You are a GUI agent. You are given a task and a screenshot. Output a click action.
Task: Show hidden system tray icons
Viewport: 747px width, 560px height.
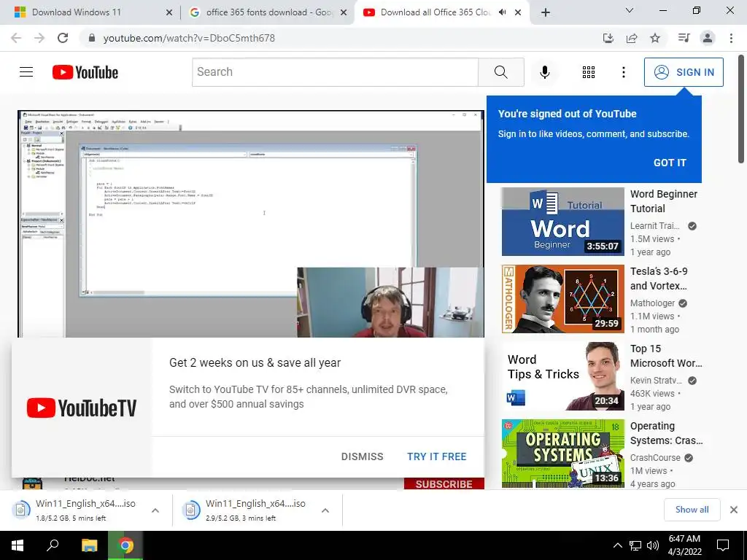[617, 545]
